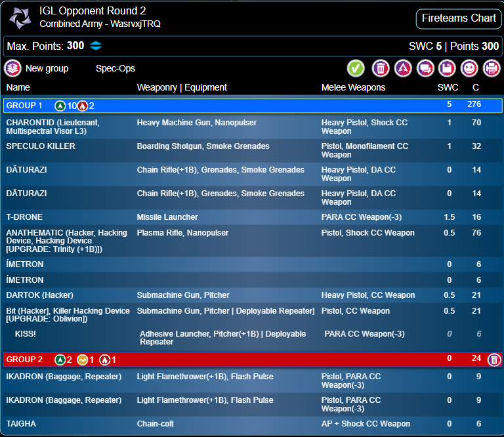Click the Spec-Ops option
The height and width of the screenshot is (437, 504).
coord(115,68)
